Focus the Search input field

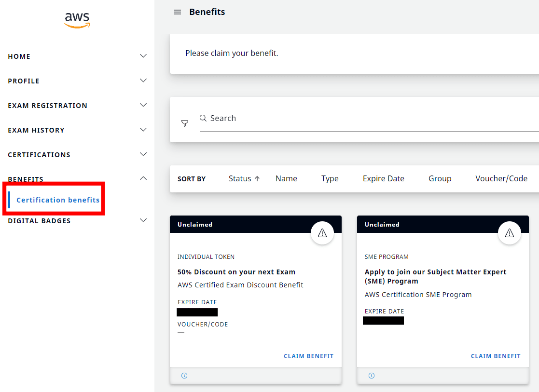(x=369, y=119)
